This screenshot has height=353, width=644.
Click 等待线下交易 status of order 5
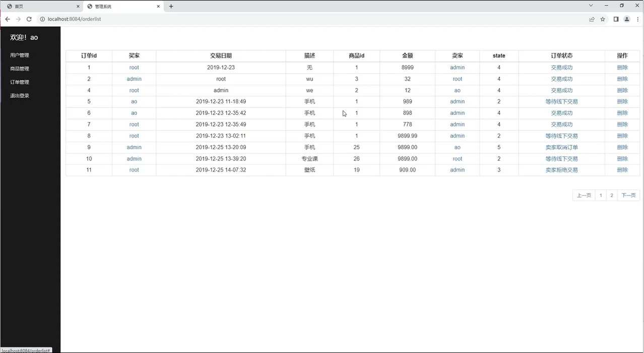pos(562,102)
